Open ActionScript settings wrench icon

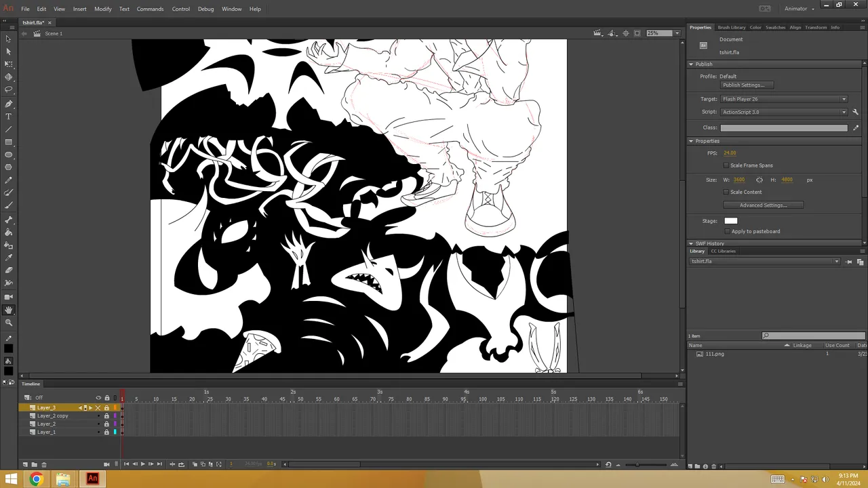pos(855,112)
